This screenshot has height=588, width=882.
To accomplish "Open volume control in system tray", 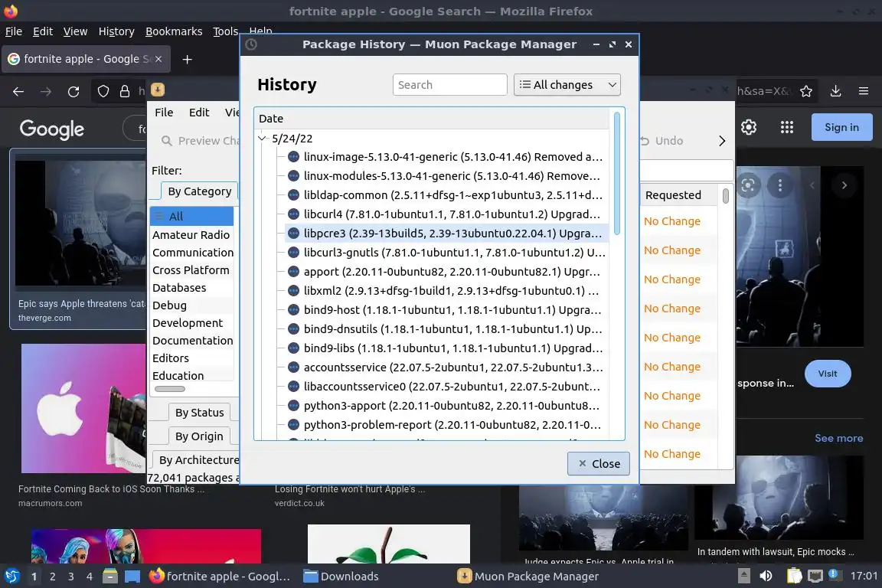I will point(766,577).
